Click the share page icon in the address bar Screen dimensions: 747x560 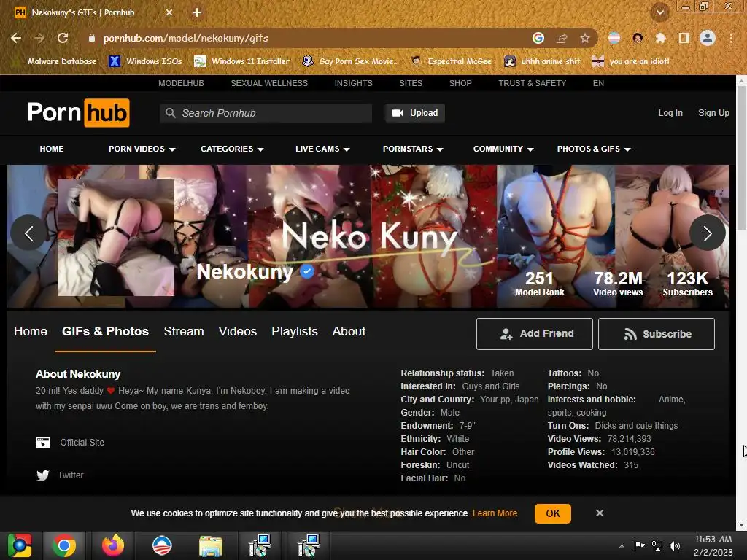(x=562, y=38)
